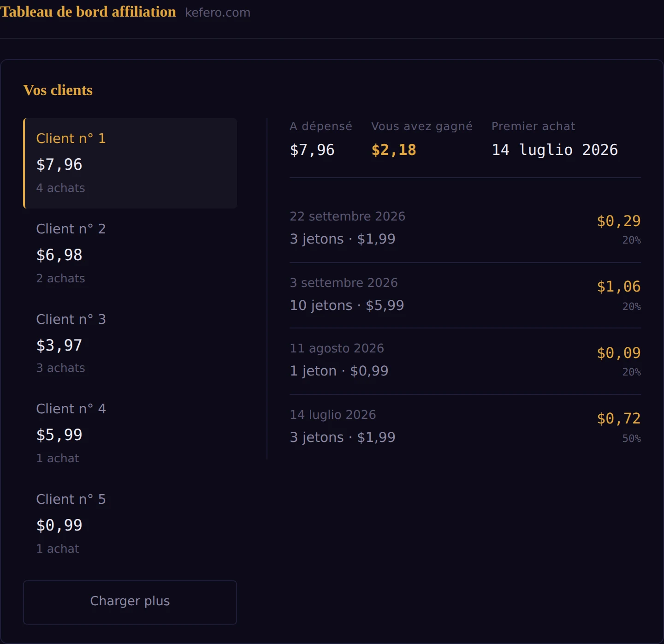Screen dimensions: 664x644
Task: Click the 3 settembre 2026 purchase date
Action: (x=344, y=283)
